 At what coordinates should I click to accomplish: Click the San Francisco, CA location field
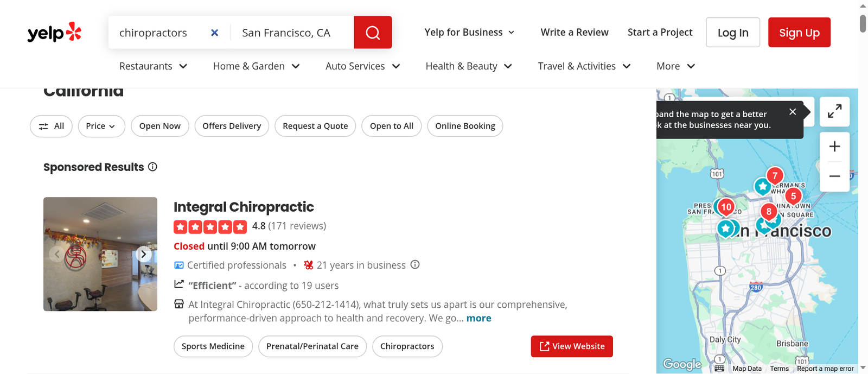pos(292,33)
